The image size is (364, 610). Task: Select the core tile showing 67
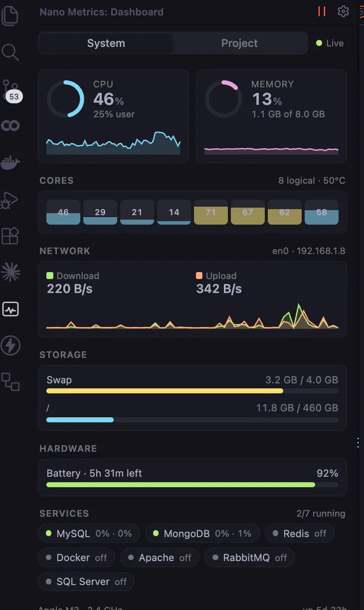coord(248,212)
